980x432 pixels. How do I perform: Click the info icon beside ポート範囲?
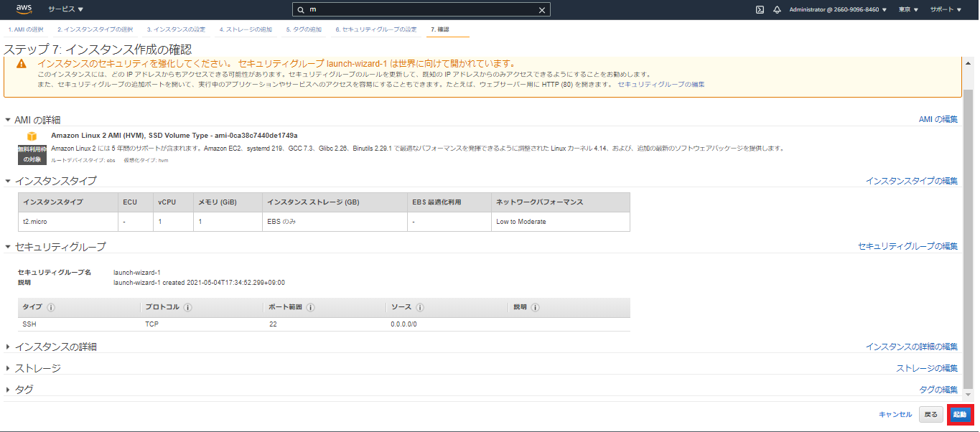point(311,307)
